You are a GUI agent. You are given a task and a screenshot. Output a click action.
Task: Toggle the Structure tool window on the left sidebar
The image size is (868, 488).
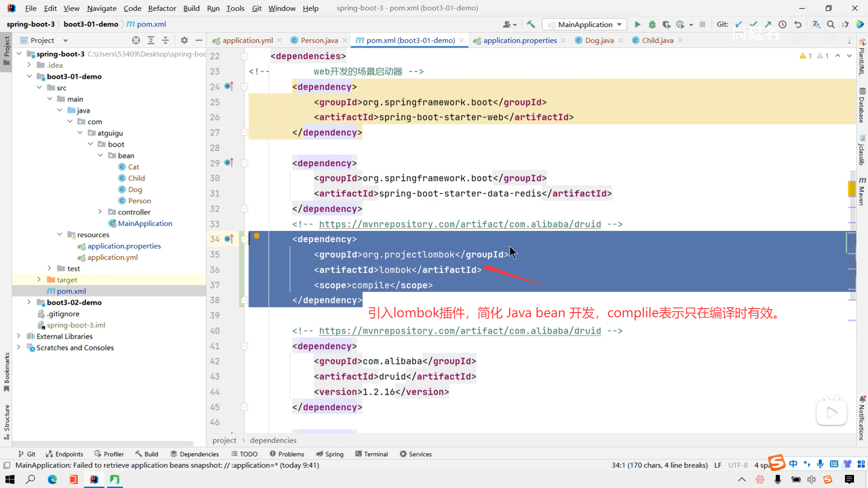pos(6,421)
